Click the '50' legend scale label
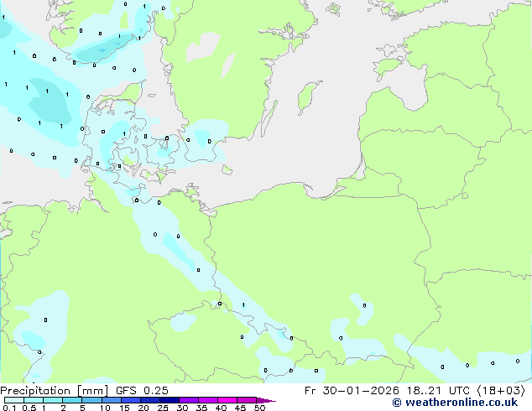 259,408
